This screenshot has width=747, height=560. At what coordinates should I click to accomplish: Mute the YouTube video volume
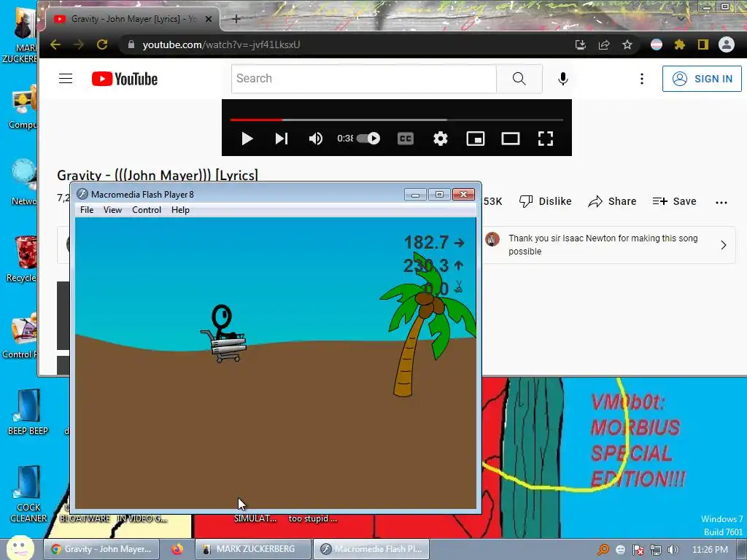[315, 139]
